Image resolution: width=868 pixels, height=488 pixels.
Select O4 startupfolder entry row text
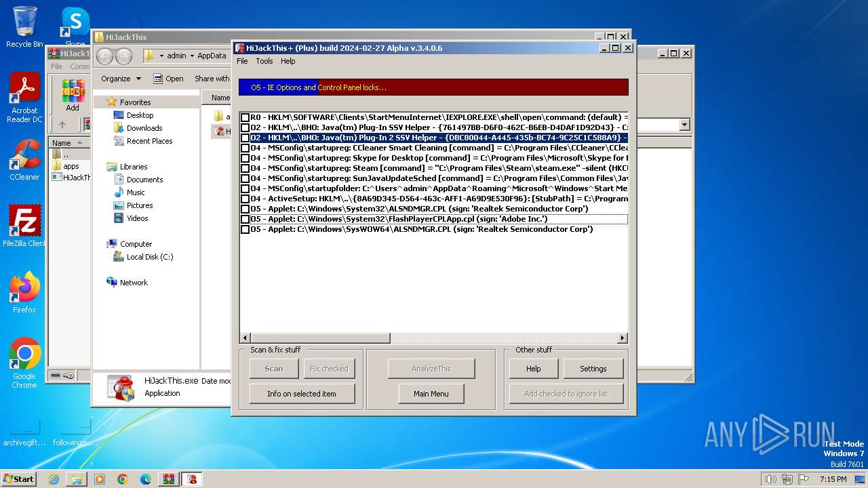[439, 188]
